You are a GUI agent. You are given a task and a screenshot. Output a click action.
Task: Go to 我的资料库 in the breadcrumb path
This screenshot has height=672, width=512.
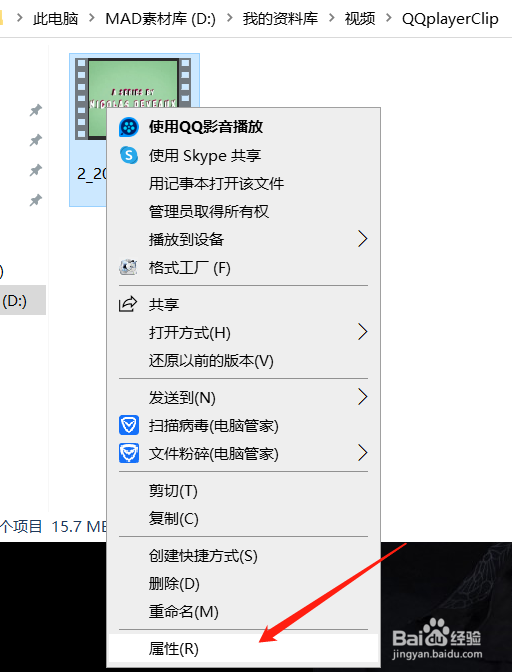[x=280, y=18]
